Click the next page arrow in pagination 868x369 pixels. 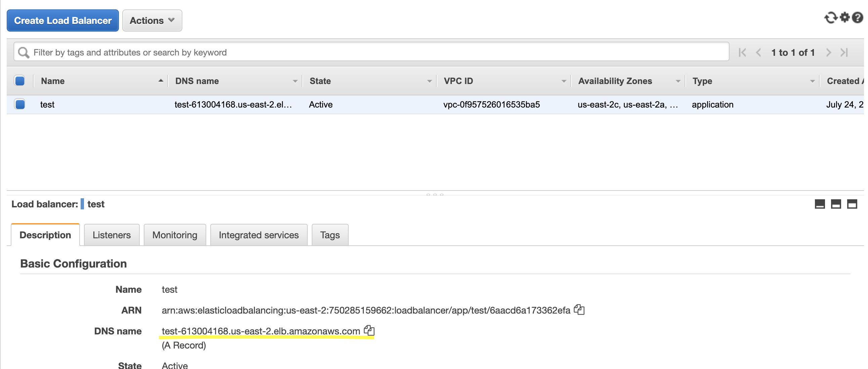[x=829, y=52]
